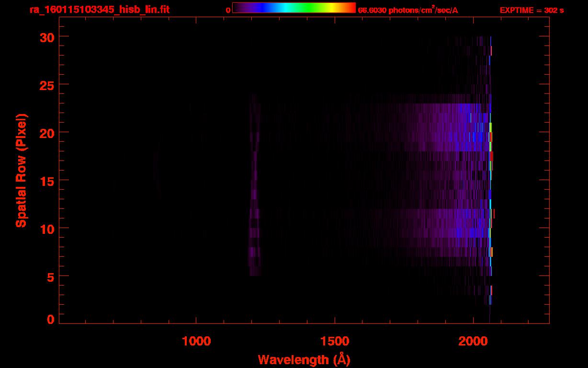This screenshot has height=368, width=588.
Task: Click the x-axis tick label 2000
Action: pos(473,341)
